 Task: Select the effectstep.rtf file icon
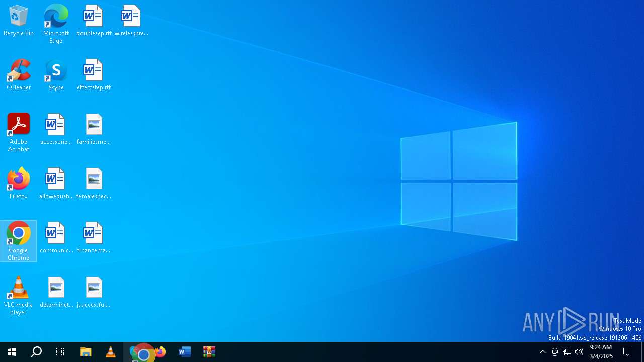[x=94, y=75]
